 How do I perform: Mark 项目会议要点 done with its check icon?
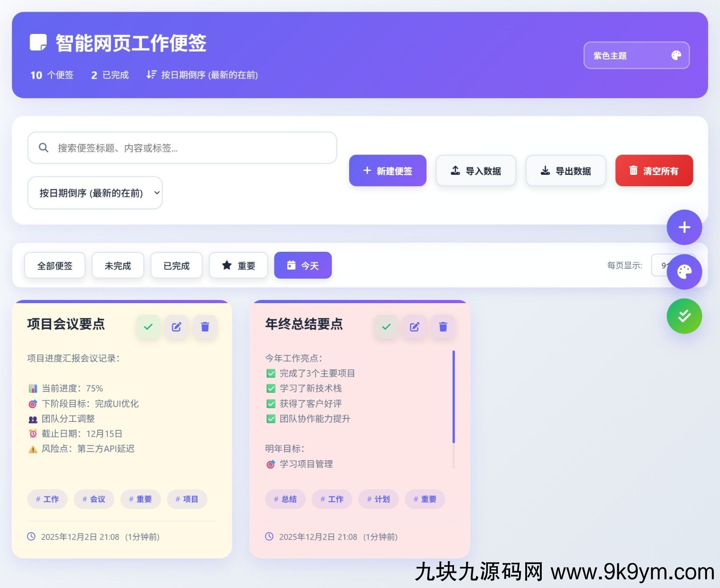tap(148, 327)
